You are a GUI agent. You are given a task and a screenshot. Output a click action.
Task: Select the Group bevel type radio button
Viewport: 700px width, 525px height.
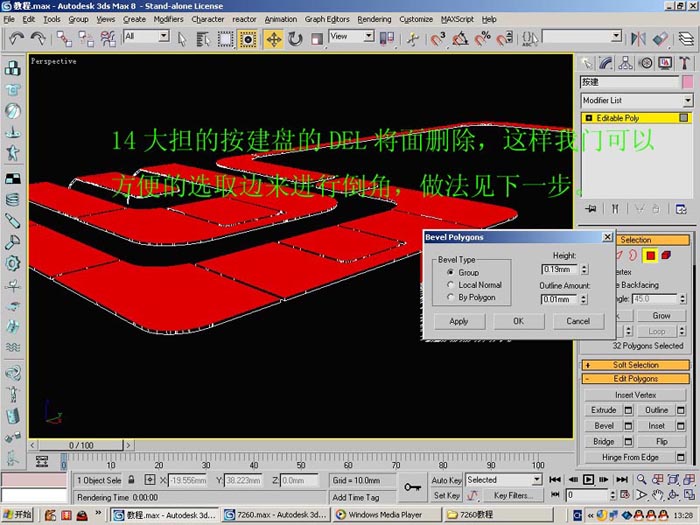(450, 272)
